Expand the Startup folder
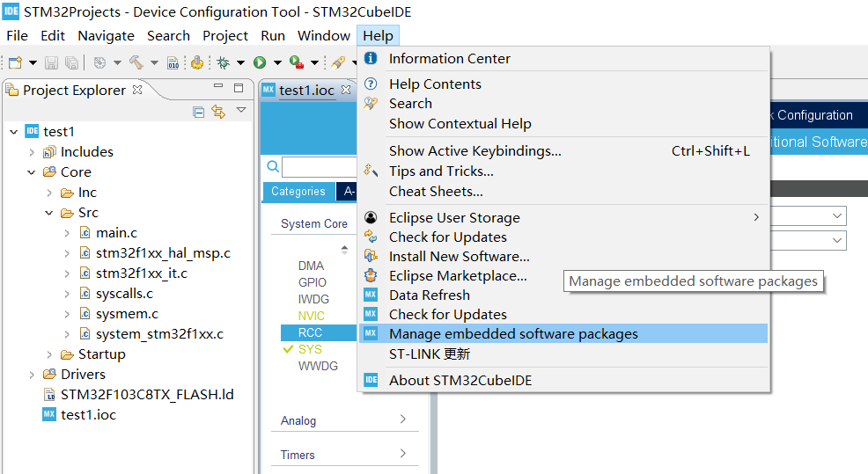The width and height of the screenshot is (868, 474). coord(49,354)
